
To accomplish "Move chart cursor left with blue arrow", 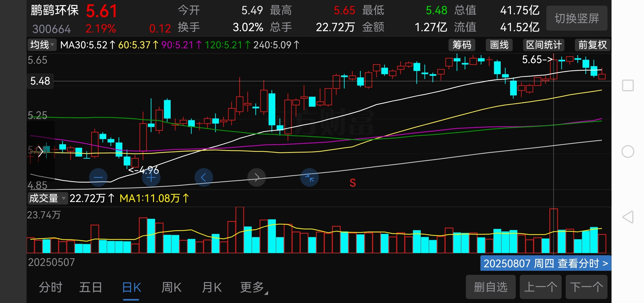I will 204,177.
